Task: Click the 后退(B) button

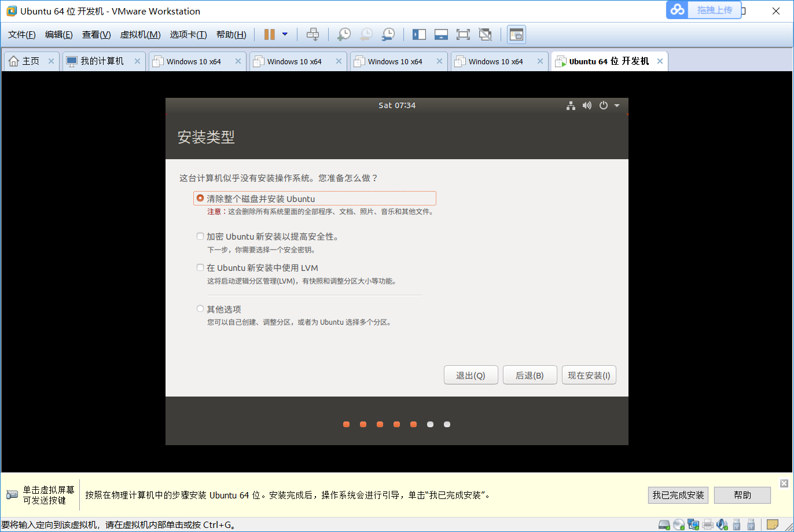Action: 530,375
